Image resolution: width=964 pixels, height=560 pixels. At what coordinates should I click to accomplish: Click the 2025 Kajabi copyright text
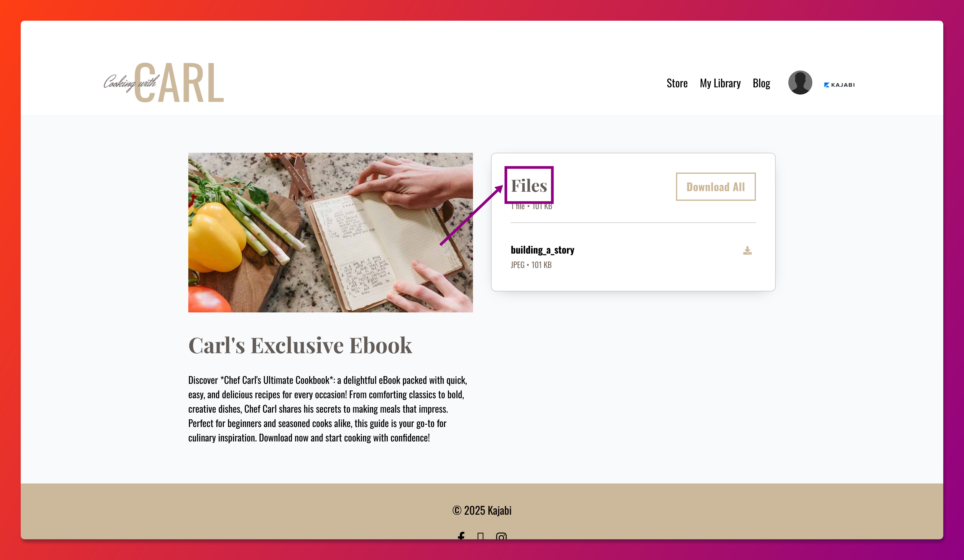[482, 510]
